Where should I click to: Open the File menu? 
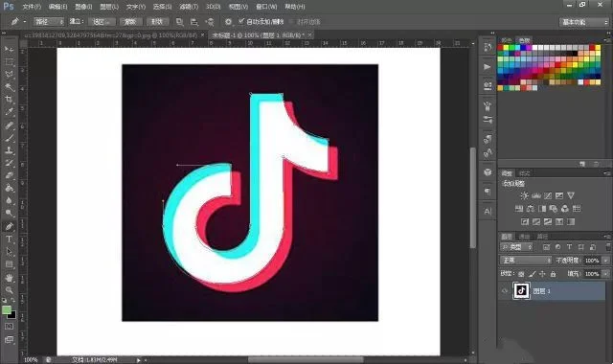pos(32,7)
